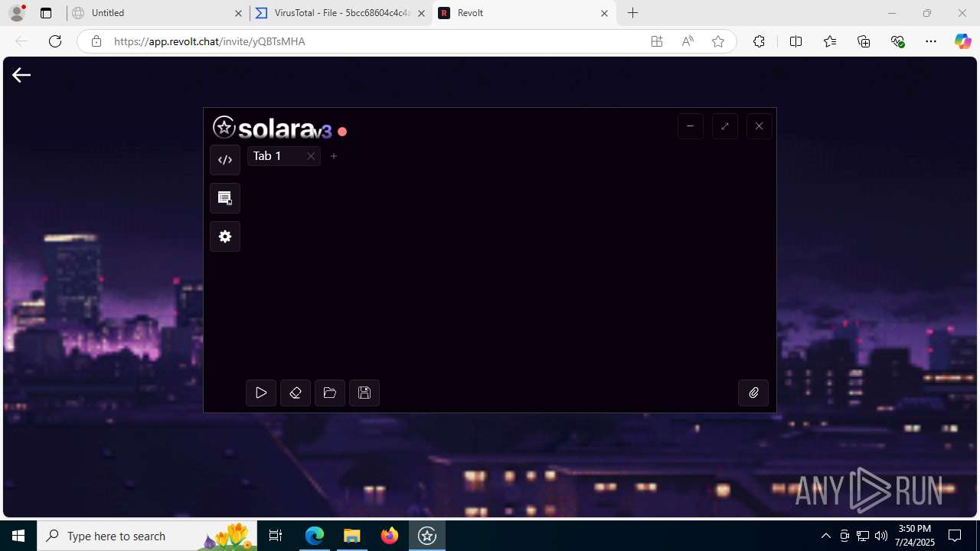Open the Solara script editor code icon

click(x=225, y=160)
